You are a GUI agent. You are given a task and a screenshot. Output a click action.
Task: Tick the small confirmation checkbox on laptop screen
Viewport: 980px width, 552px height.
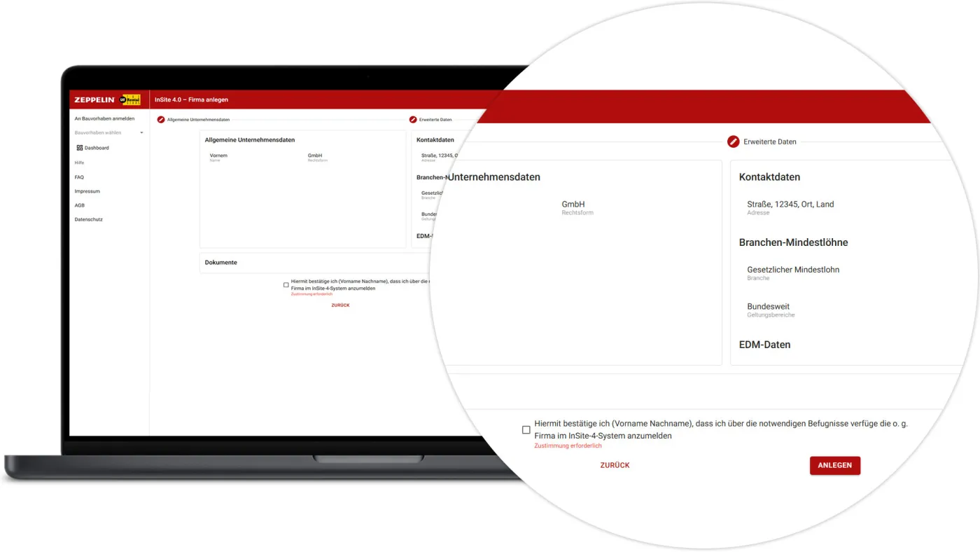[286, 285]
